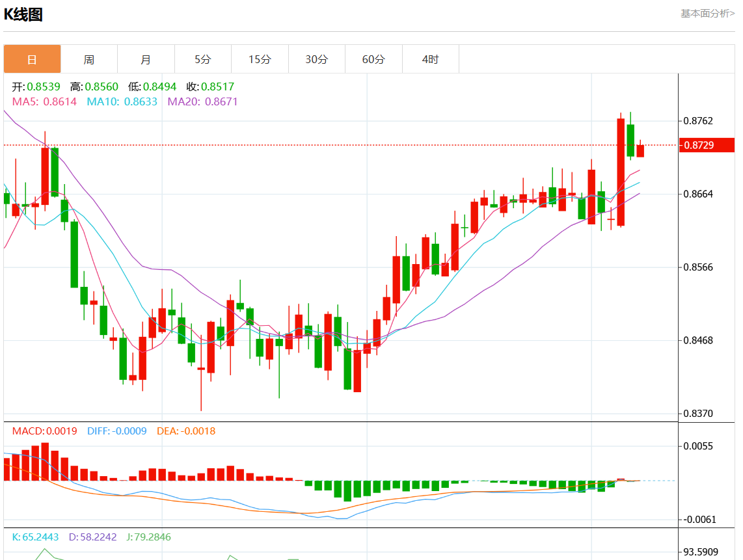Image resolution: width=743 pixels, height=560 pixels.
Task: Click the 低:0.8494 low price text
Action: click(152, 87)
